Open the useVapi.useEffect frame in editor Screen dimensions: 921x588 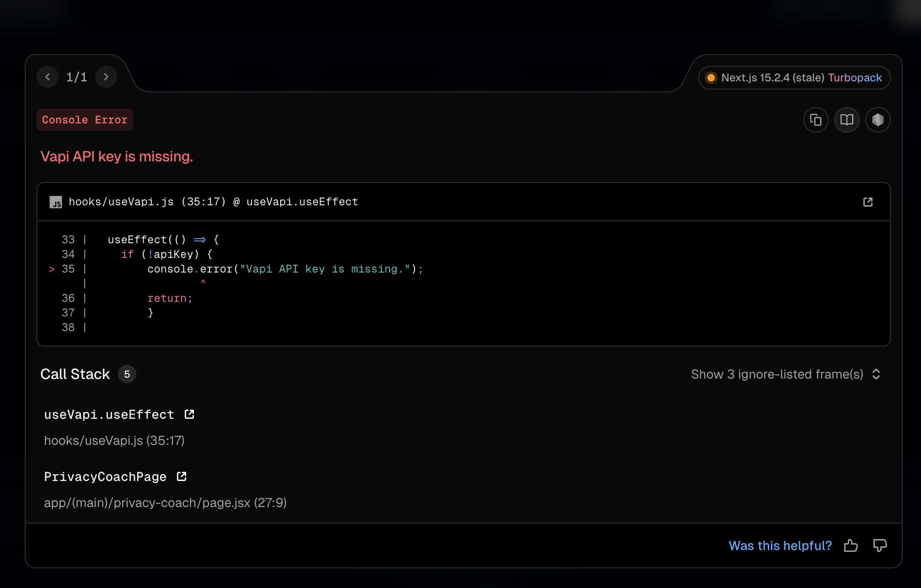tap(189, 414)
